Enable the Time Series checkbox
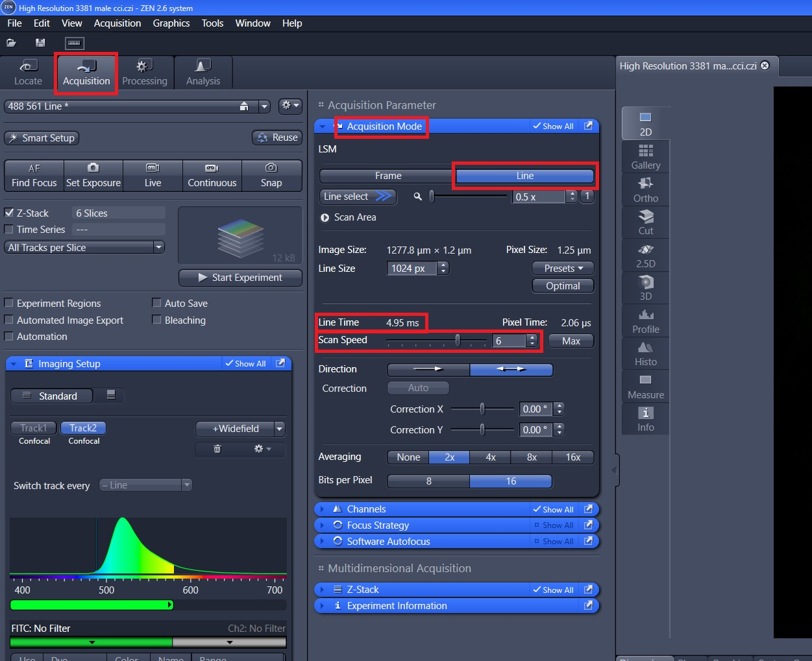This screenshot has height=661, width=812. pos(9,230)
